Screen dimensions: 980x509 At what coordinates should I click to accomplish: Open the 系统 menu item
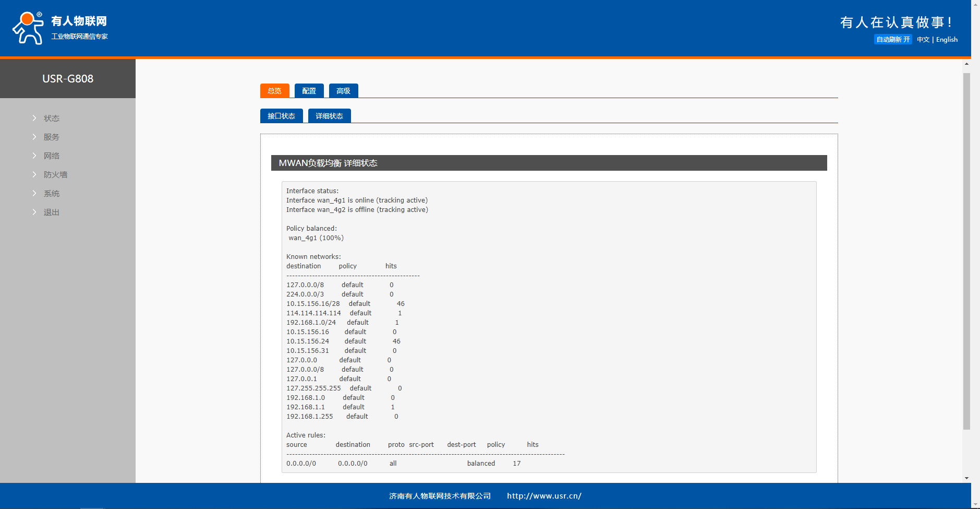pyautogui.click(x=52, y=194)
